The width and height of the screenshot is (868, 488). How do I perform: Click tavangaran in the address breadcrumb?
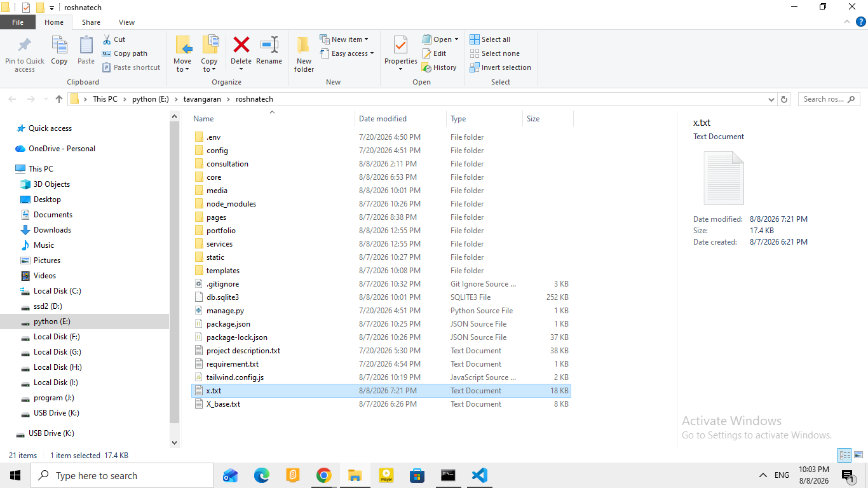tap(203, 99)
